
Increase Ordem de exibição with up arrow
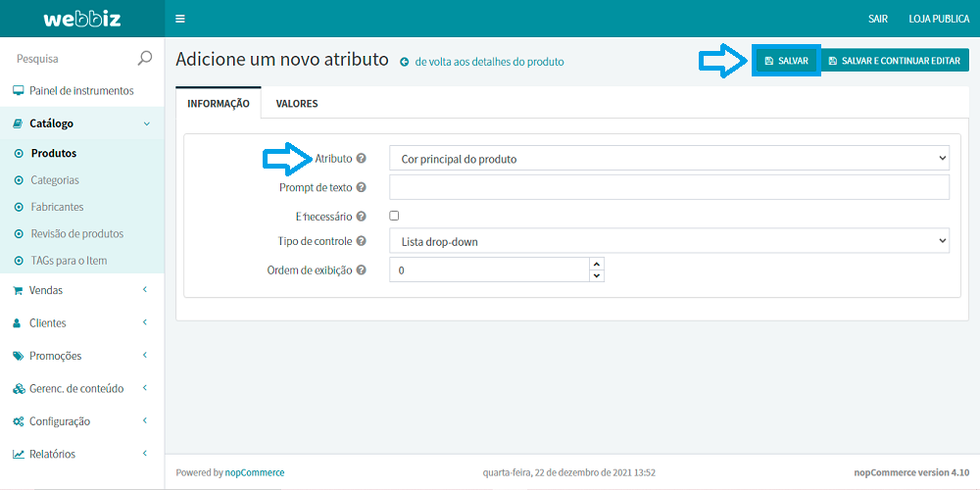[x=597, y=264]
